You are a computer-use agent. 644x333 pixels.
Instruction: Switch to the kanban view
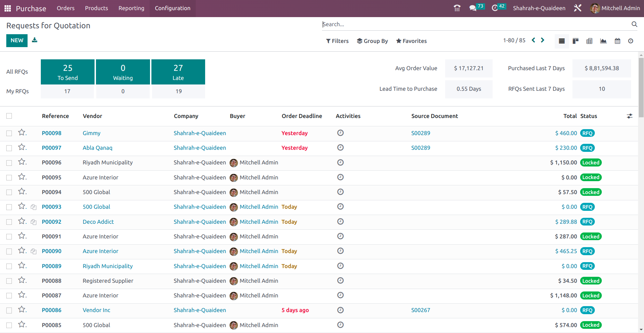[576, 41]
